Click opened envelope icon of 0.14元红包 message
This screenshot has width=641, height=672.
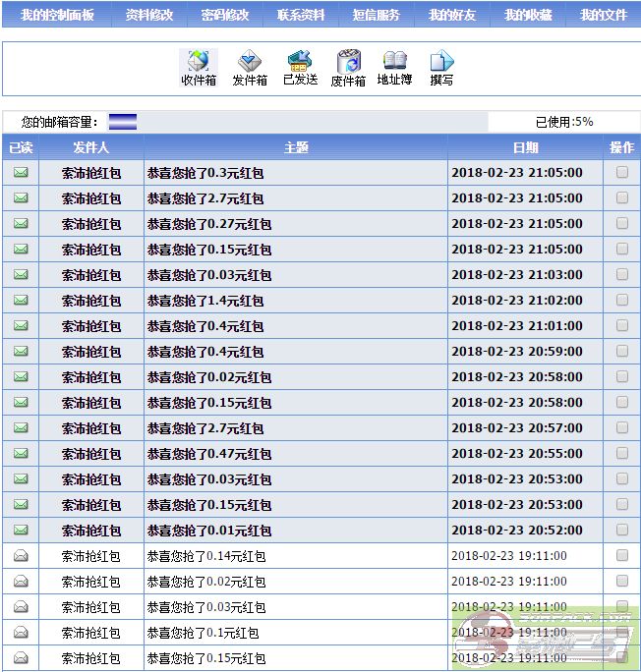pyautogui.click(x=21, y=556)
